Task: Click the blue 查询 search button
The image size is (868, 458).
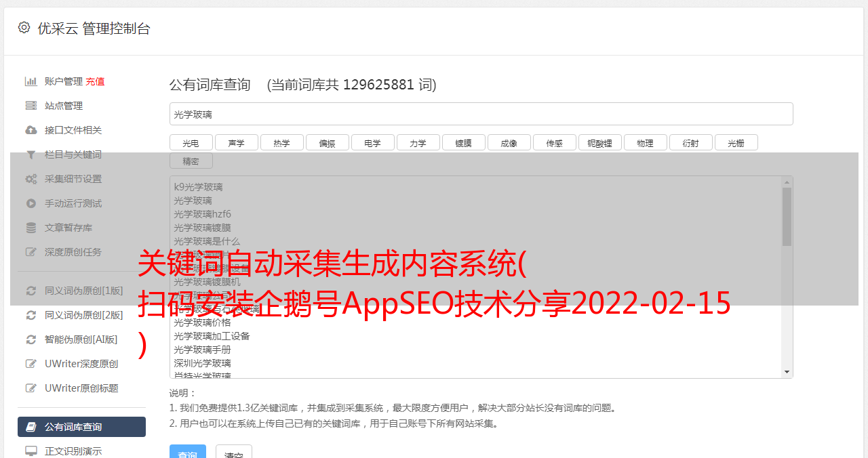Action: coord(188,451)
